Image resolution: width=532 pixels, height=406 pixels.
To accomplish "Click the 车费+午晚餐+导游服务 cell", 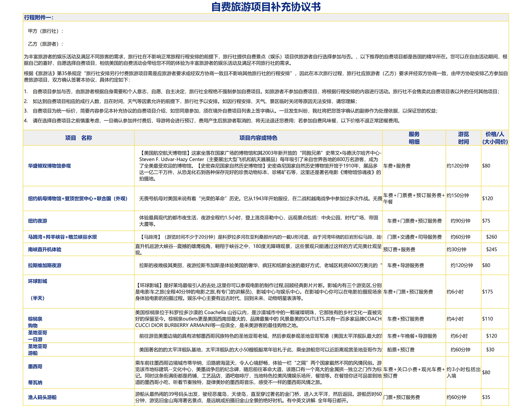I will pos(414,336).
